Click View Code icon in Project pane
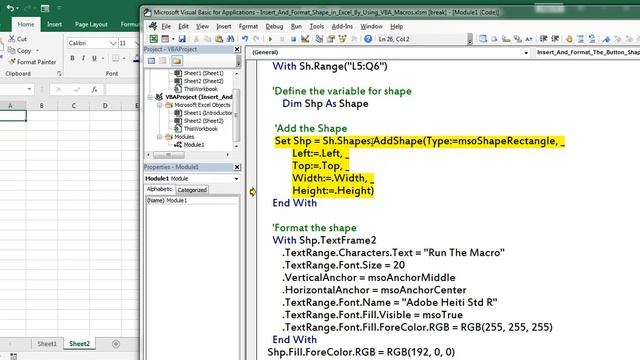Screen dimensions: 640x360 pos(151,61)
